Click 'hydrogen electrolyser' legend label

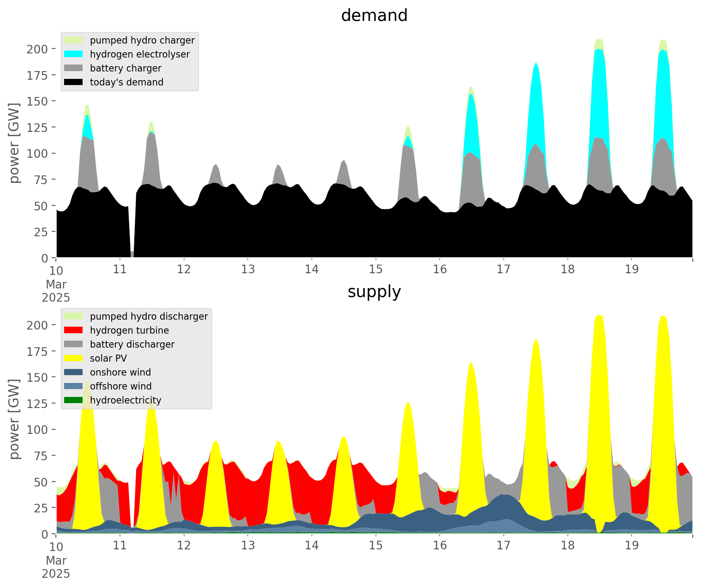(140, 54)
